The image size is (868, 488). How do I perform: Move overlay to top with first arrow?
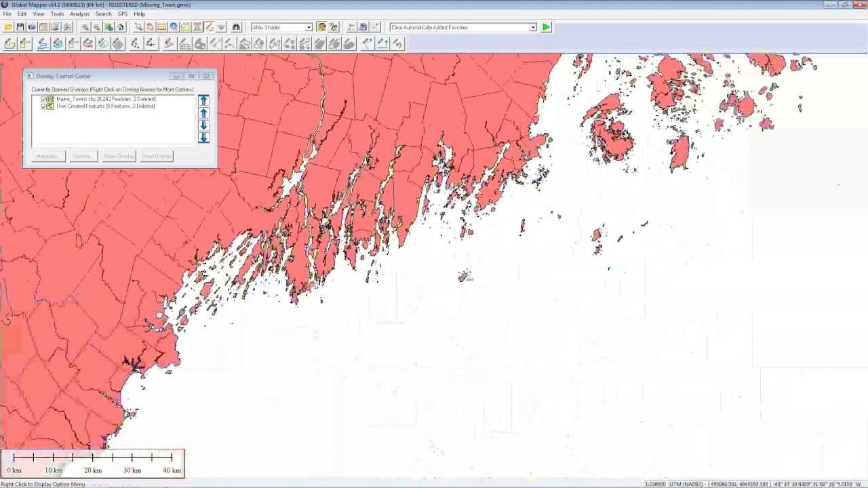(203, 100)
